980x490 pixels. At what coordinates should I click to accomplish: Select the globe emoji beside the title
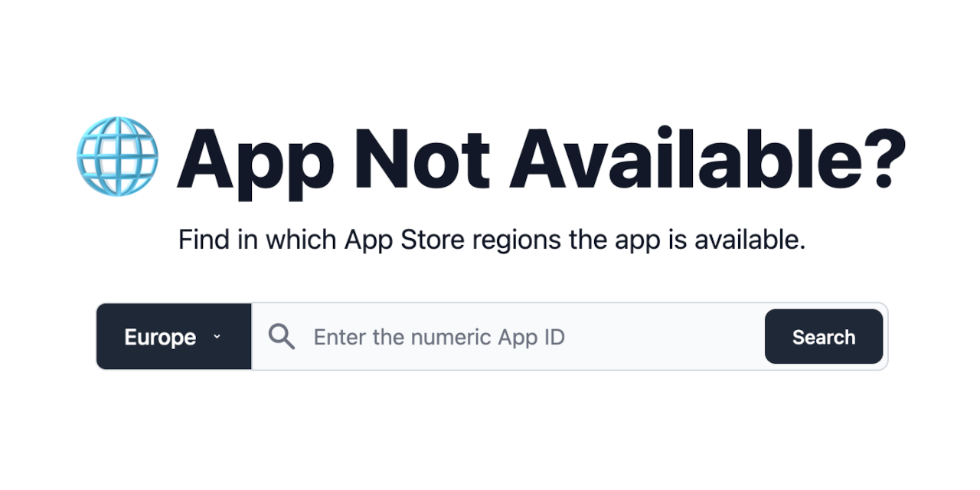[117, 156]
